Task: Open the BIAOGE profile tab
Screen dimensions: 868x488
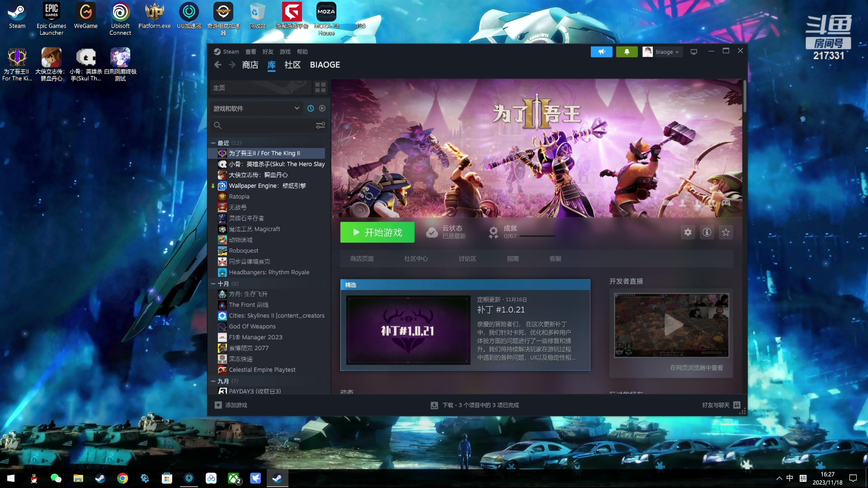Action: point(325,65)
